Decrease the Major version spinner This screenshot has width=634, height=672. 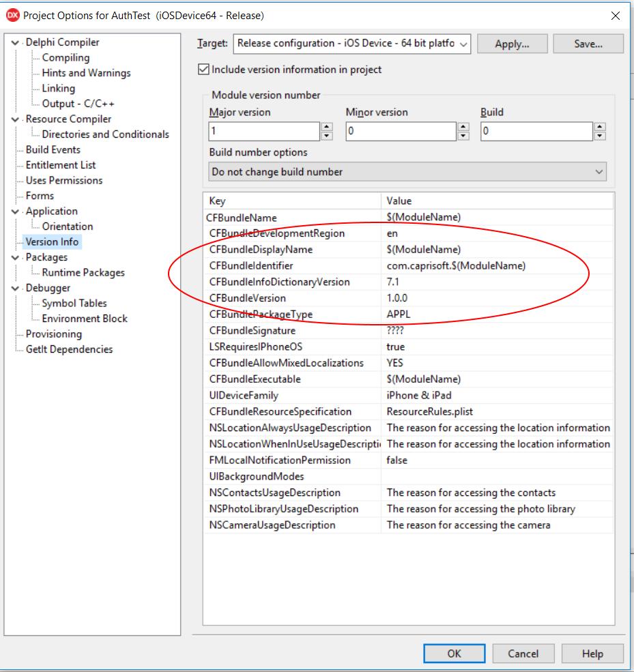pyautogui.click(x=327, y=136)
